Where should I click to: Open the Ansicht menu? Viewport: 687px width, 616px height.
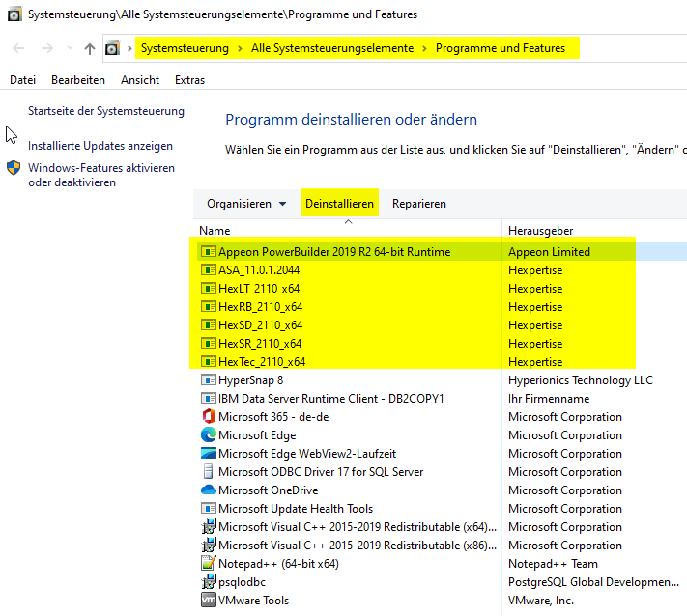coord(140,80)
